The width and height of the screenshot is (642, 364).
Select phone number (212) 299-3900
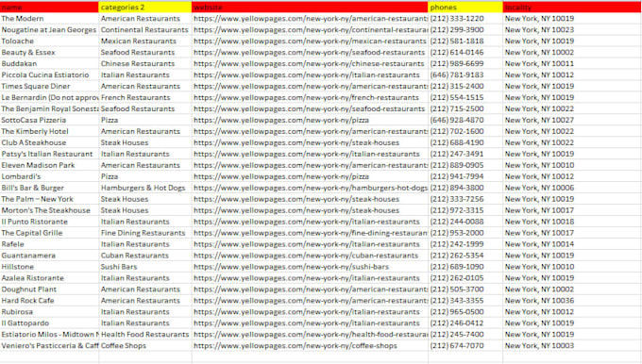click(x=465, y=30)
